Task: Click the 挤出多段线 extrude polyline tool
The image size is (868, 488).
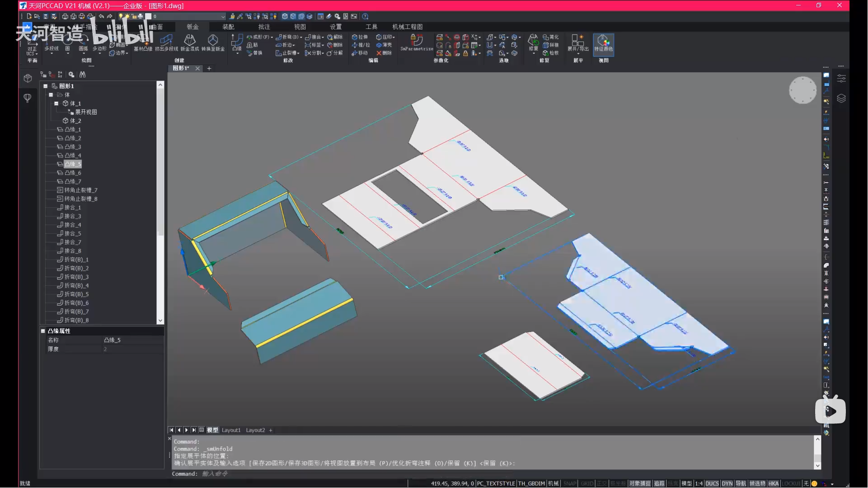Action: coord(166,43)
